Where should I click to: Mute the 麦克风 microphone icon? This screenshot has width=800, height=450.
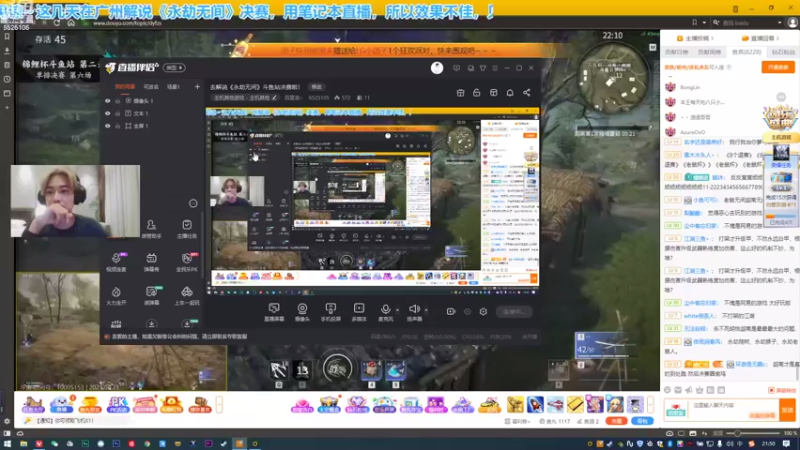coord(386,309)
